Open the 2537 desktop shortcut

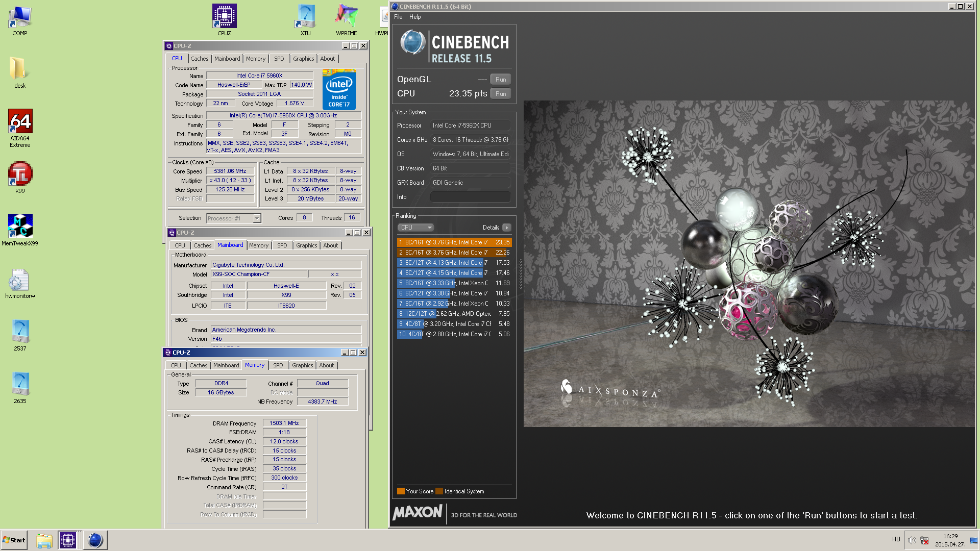[x=20, y=336]
